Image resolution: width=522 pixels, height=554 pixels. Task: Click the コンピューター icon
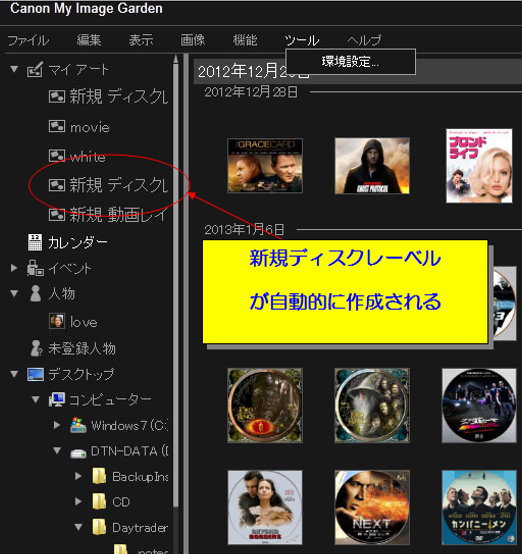coord(57,400)
